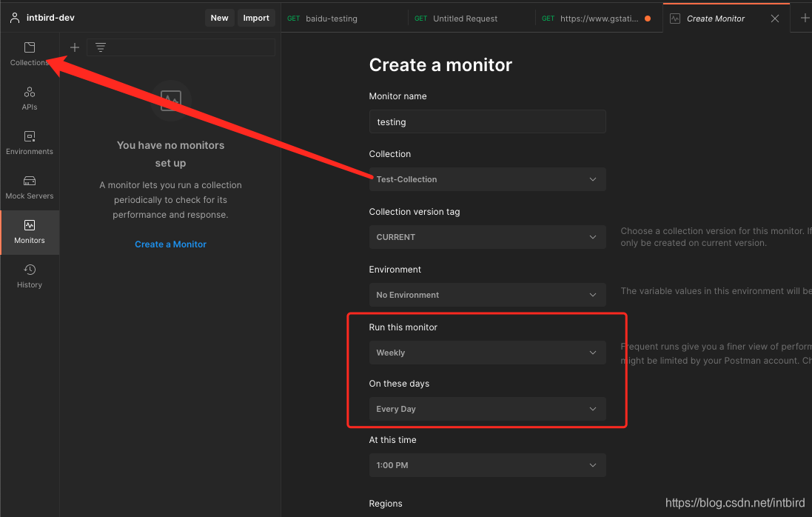Screen dimensions: 812x517
Task: Open the Collection dropdown showing Test-Collection
Action: [x=487, y=179]
